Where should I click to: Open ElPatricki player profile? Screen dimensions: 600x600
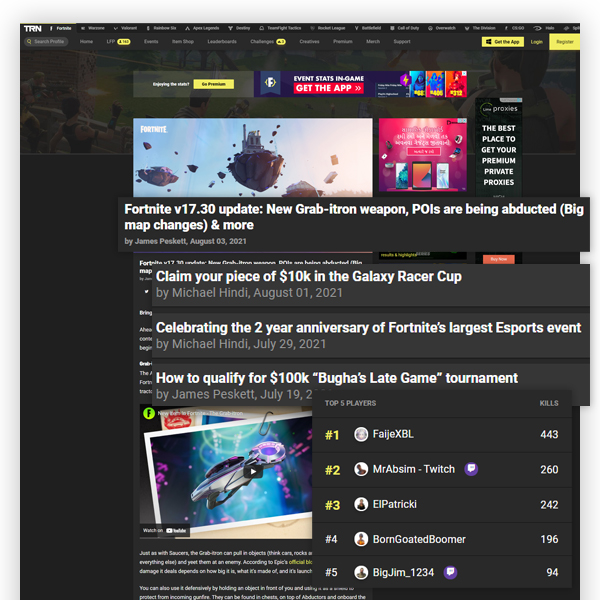(395, 504)
